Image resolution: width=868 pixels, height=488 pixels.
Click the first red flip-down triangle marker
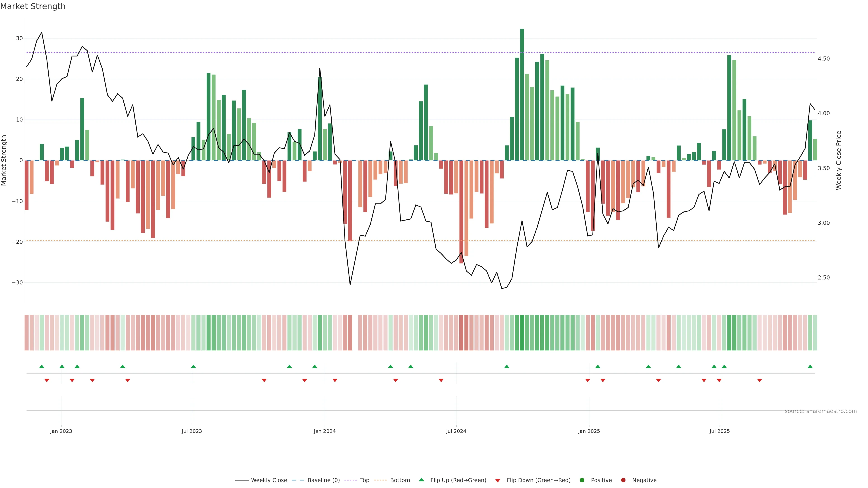47,380
